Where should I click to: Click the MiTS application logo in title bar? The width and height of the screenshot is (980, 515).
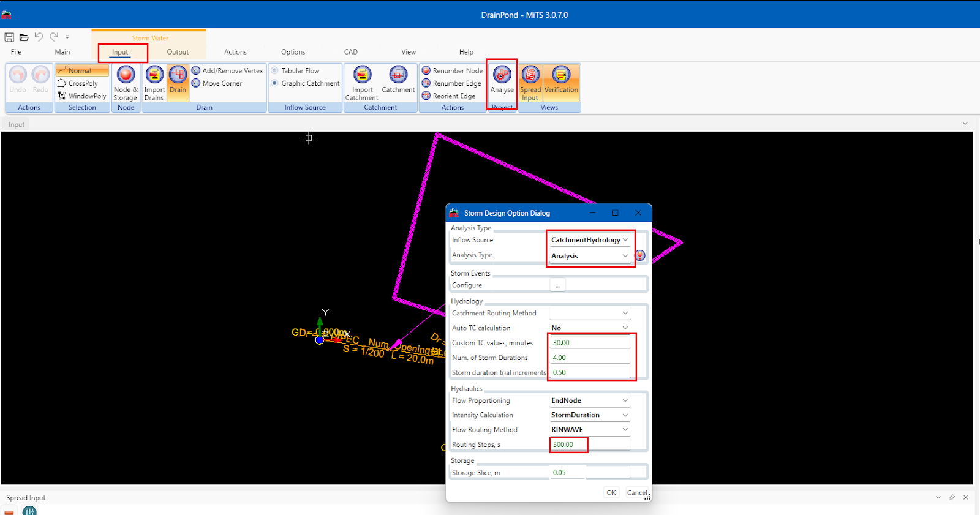pyautogui.click(x=7, y=14)
